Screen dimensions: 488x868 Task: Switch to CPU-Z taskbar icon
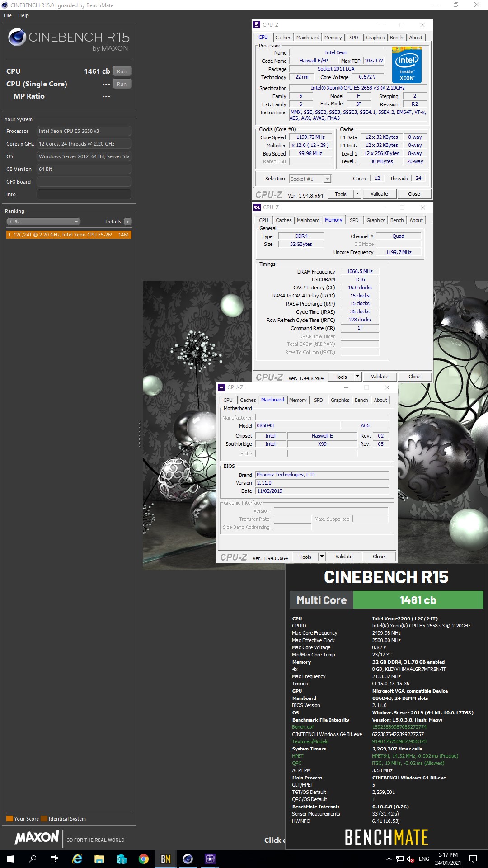coord(210,859)
